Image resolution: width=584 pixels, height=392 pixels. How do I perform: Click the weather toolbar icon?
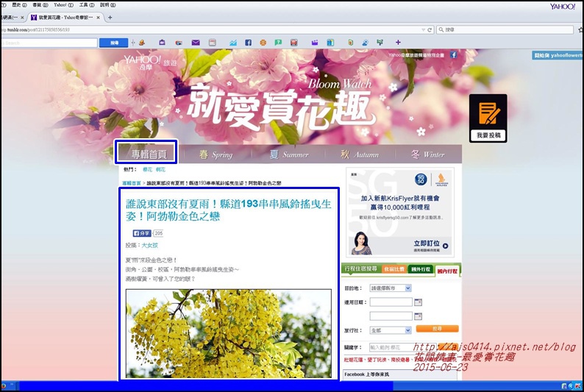[x=365, y=43]
